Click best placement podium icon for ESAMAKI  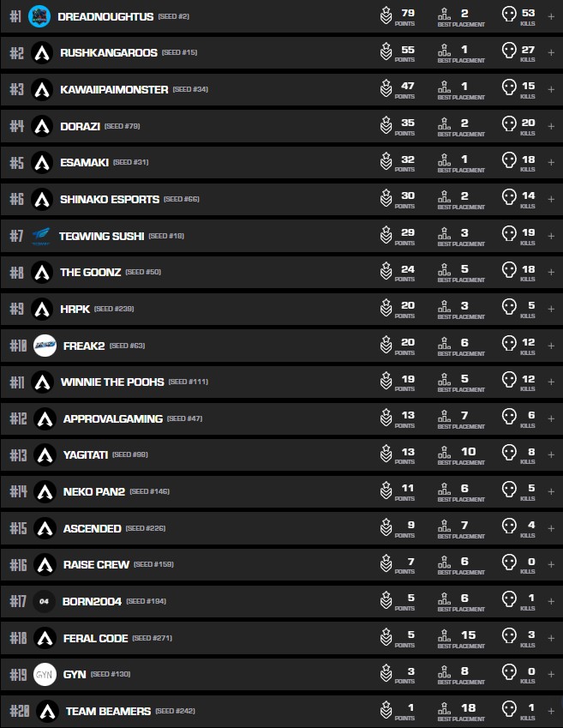click(x=444, y=160)
